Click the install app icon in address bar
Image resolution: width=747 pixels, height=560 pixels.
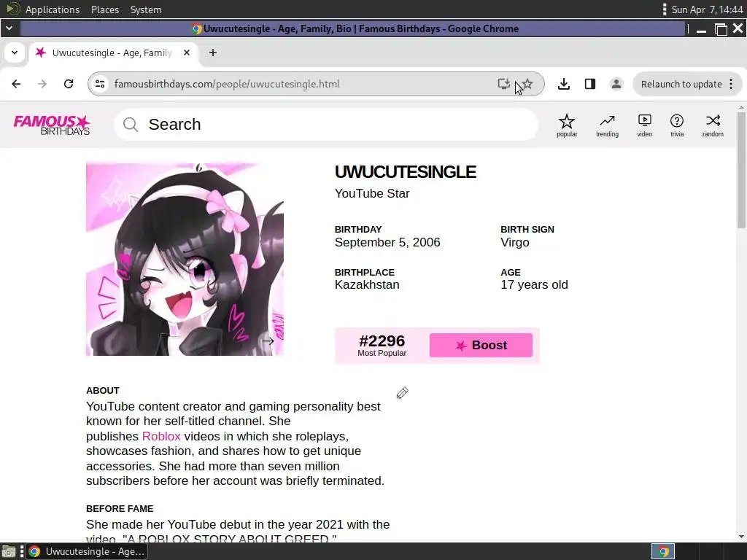coord(503,84)
